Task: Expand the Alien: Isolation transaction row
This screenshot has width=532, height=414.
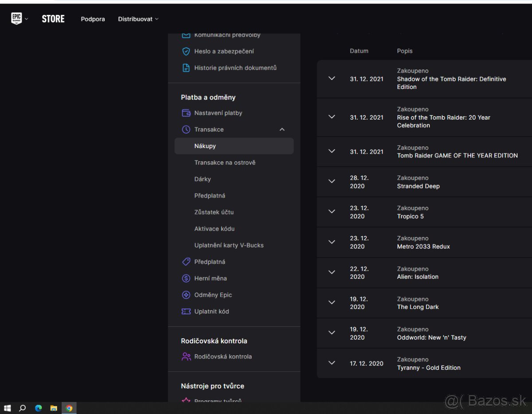Action: coord(332,272)
